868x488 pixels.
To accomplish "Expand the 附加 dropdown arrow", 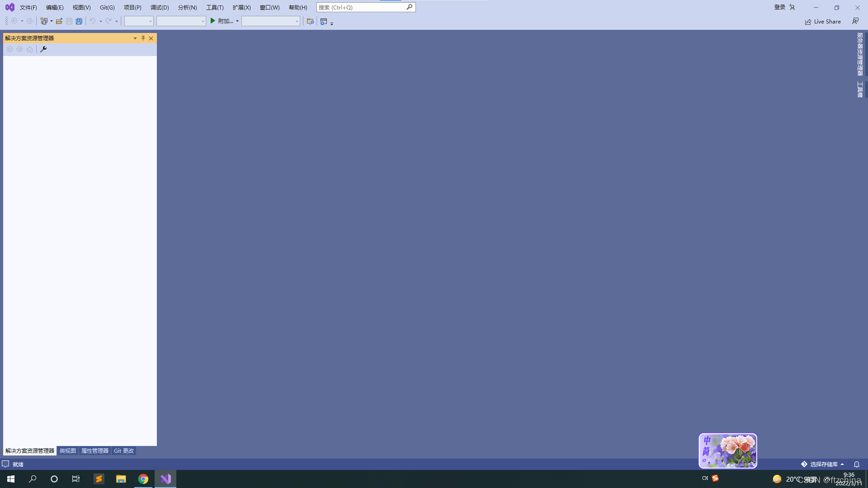I will tap(237, 21).
